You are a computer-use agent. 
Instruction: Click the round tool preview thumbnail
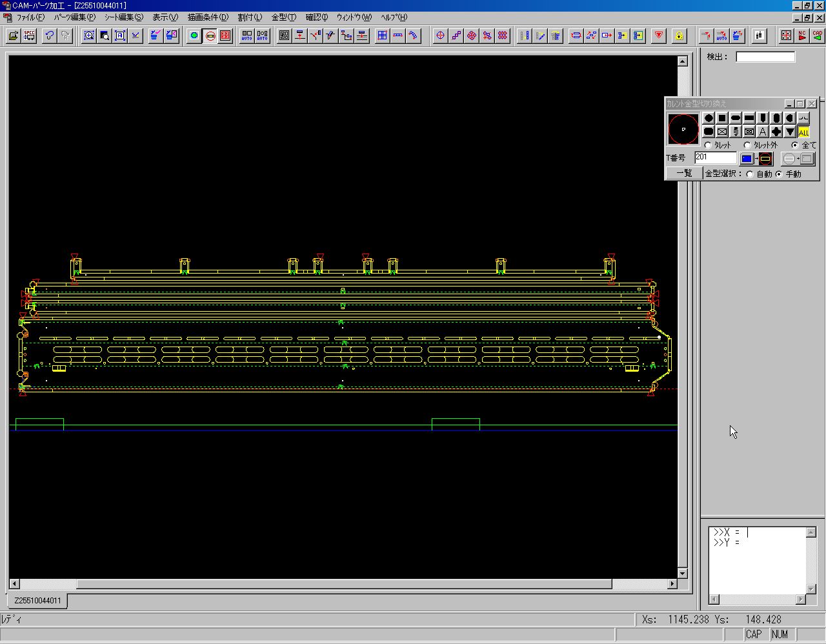pyautogui.click(x=683, y=129)
